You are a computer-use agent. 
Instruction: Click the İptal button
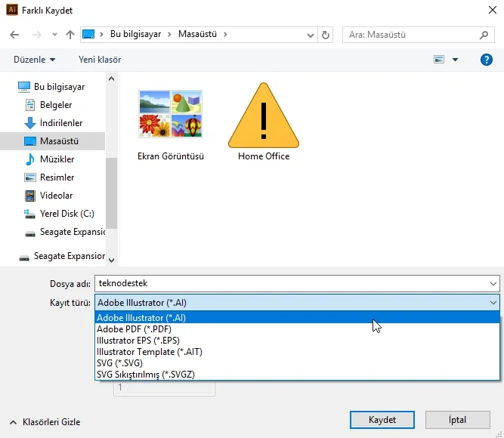point(458,420)
